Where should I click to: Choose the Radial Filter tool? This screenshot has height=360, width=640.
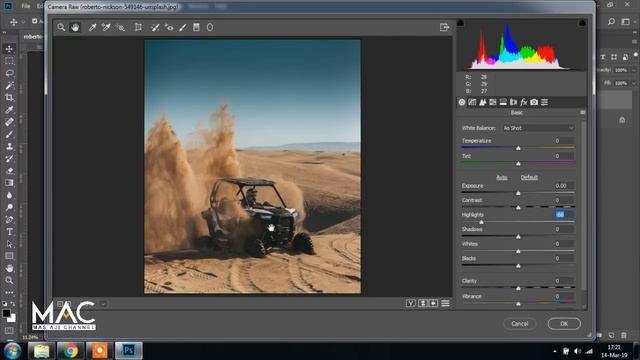210,27
